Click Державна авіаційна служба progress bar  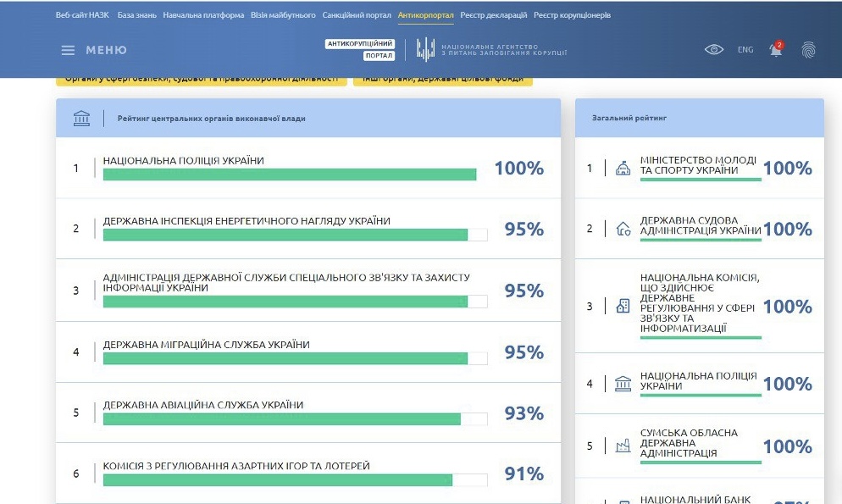(296, 418)
